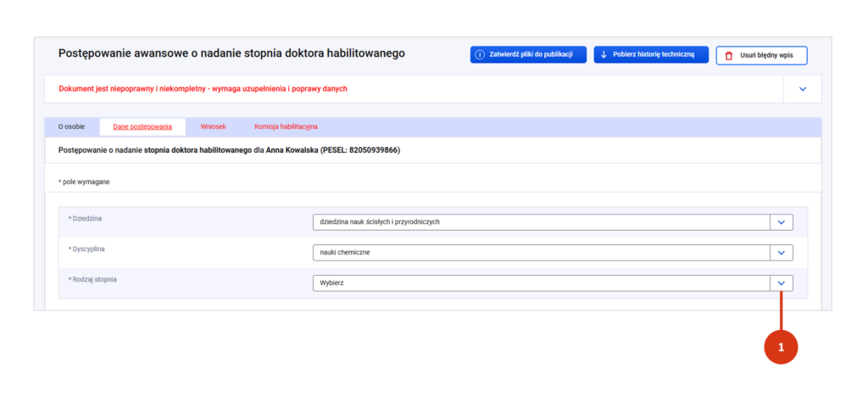Go to the Komisja habilitacyjna tab

[x=286, y=127]
